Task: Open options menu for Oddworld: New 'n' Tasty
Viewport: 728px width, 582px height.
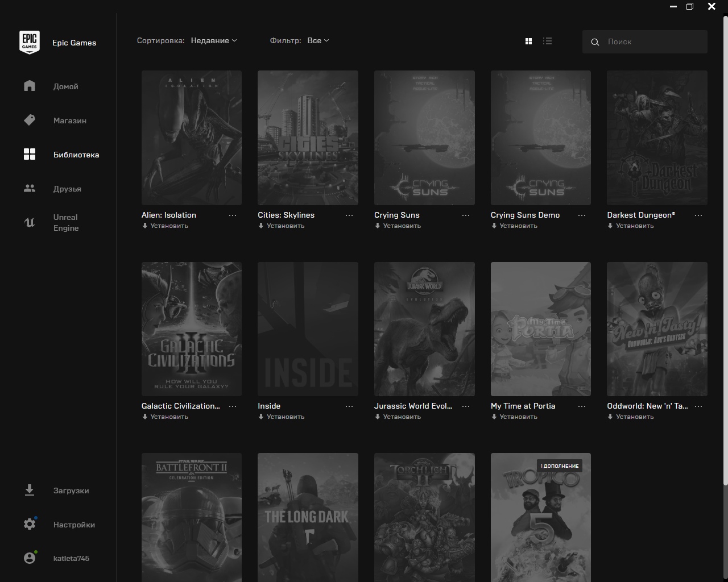Action: pos(698,406)
